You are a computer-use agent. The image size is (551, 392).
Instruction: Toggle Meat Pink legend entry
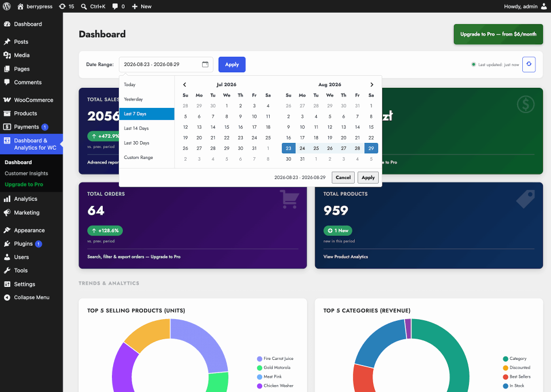click(x=269, y=377)
